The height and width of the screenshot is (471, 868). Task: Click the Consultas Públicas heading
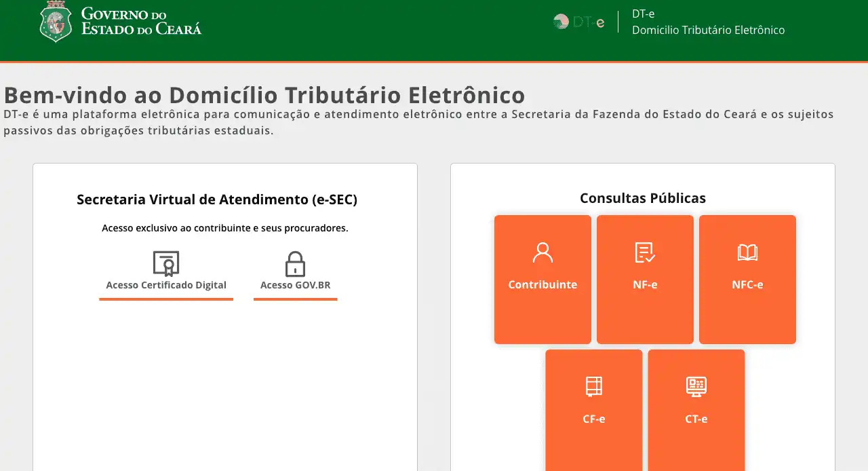coord(642,198)
